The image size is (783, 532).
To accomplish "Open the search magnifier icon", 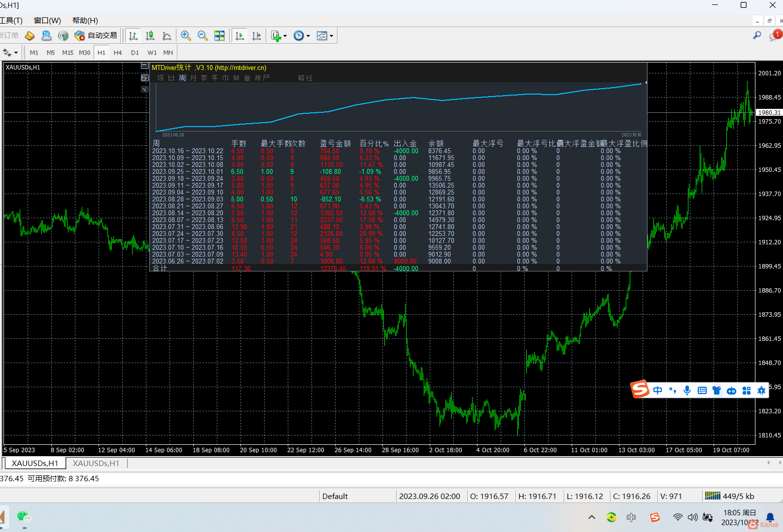I will 757,35.
